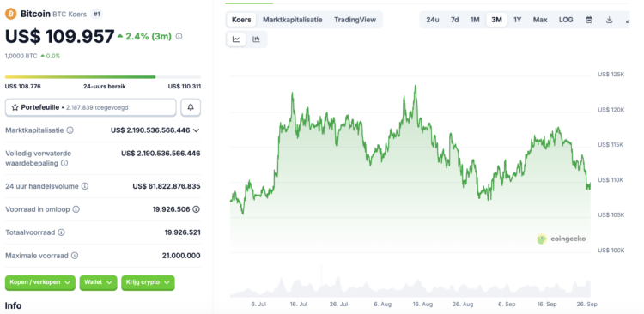Click the US$ 108.776 low value
Screen dimensions: 644x314
tap(22, 86)
